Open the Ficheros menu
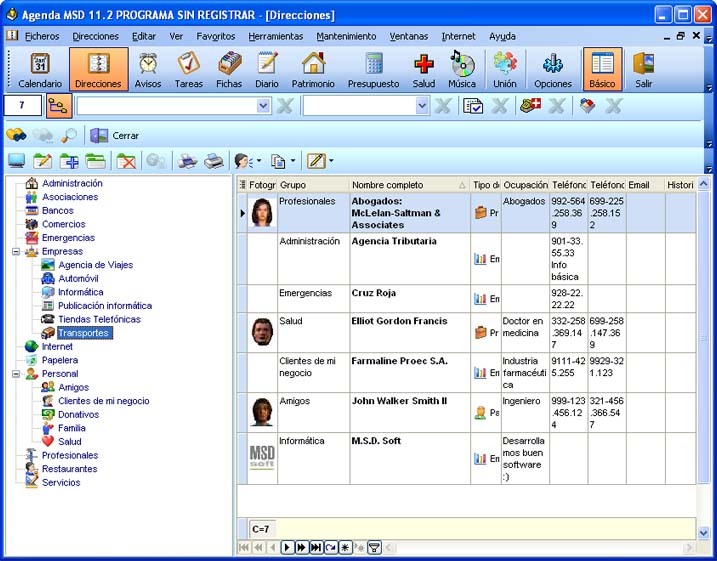The image size is (717, 561). point(42,36)
